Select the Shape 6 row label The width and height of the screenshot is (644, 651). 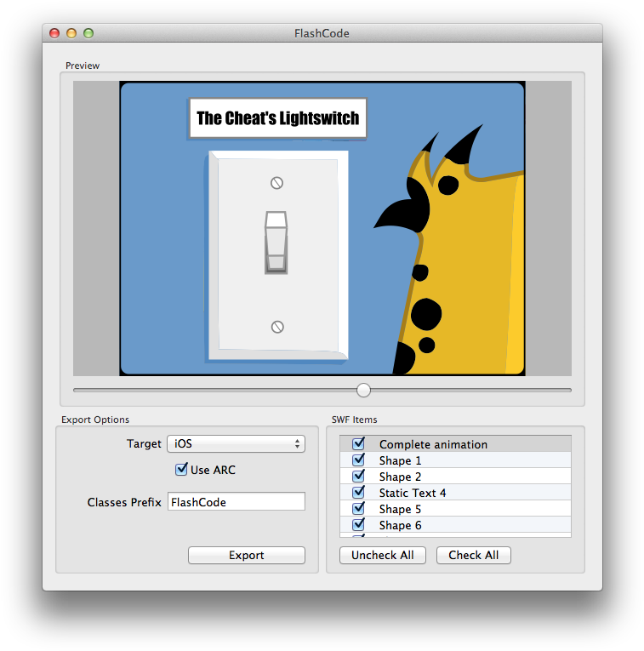pos(400,525)
